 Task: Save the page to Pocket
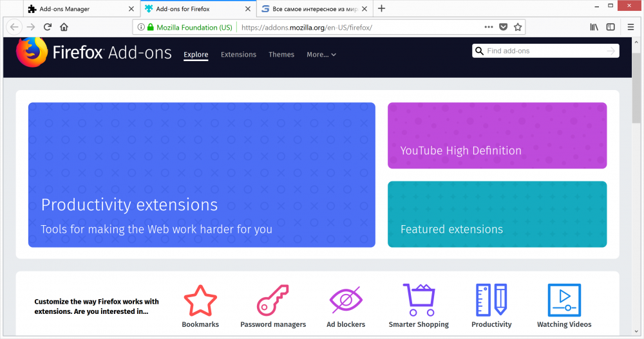pos(503,27)
